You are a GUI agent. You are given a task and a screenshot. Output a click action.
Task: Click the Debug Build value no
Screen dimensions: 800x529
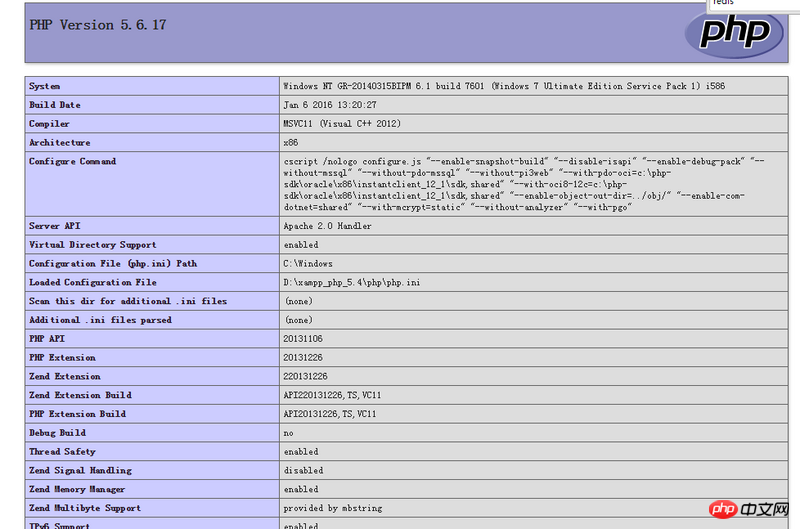(x=288, y=433)
